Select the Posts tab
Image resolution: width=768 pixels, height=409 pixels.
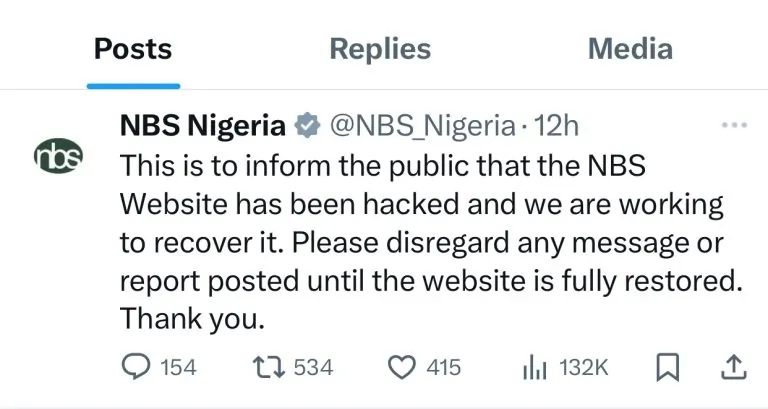click(x=133, y=49)
